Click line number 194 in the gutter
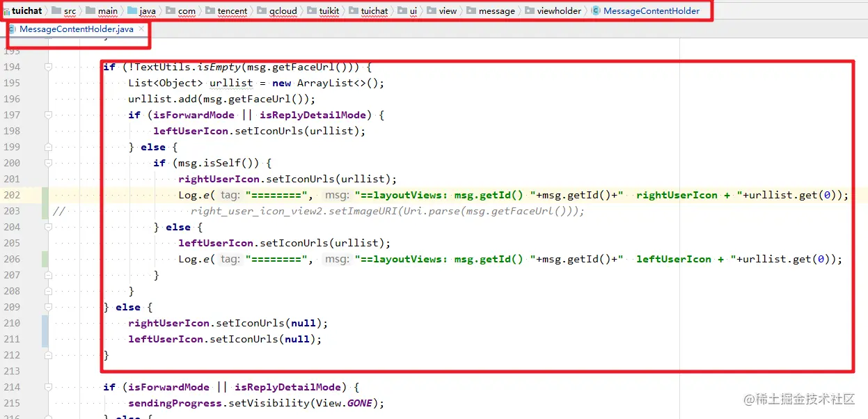Image resolution: width=868 pixels, height=419 pixels. [12, 67]
